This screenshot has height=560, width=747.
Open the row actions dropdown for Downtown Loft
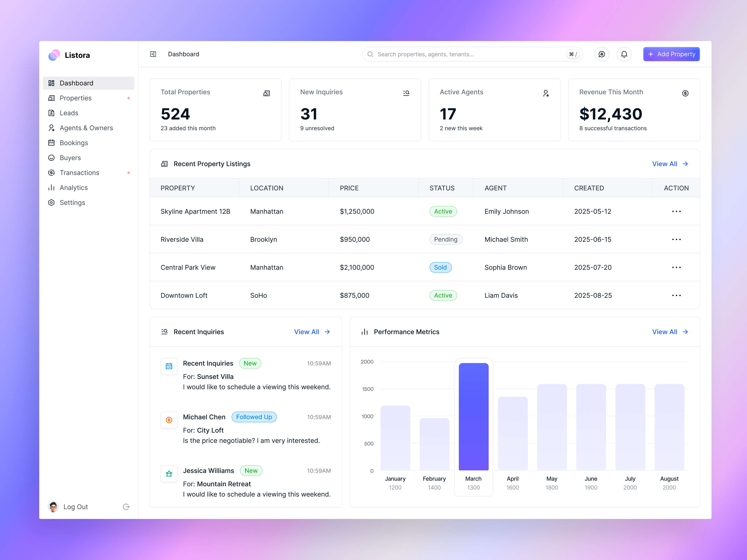(676, 295)
